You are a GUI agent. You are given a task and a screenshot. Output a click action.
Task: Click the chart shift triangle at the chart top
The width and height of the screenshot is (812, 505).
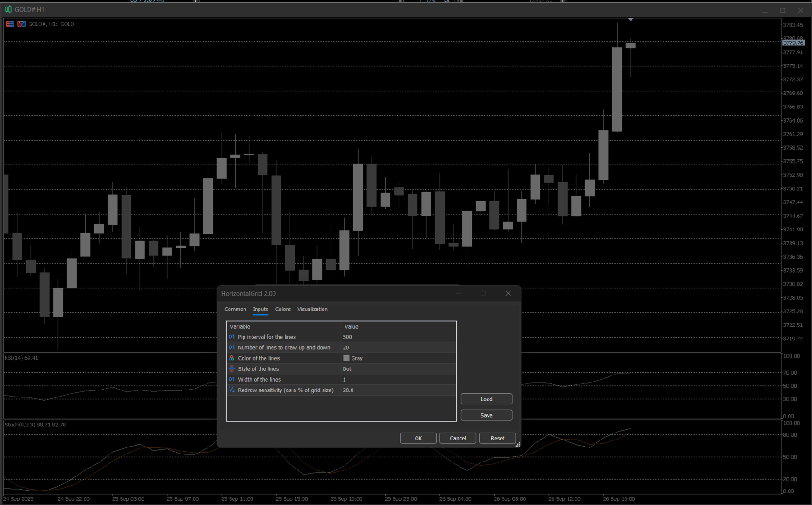[631, 20]
